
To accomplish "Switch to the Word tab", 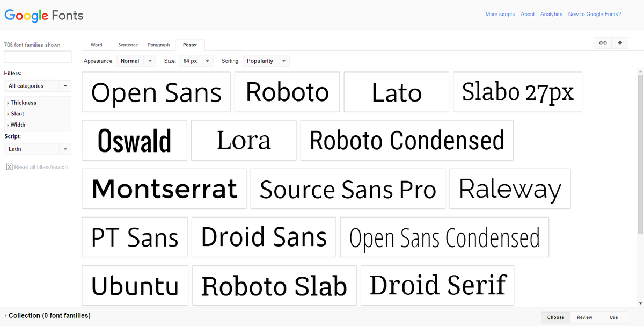I will (x=97, y=45).
